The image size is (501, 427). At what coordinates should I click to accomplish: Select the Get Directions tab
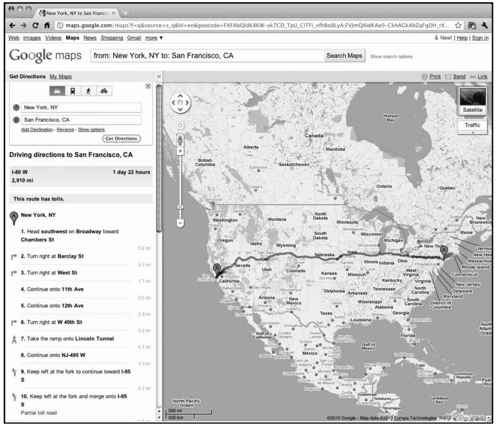[27, 76]
